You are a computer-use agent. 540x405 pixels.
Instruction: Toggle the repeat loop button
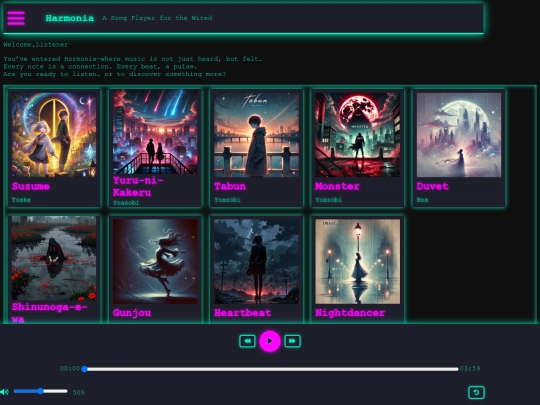point(476,392)
